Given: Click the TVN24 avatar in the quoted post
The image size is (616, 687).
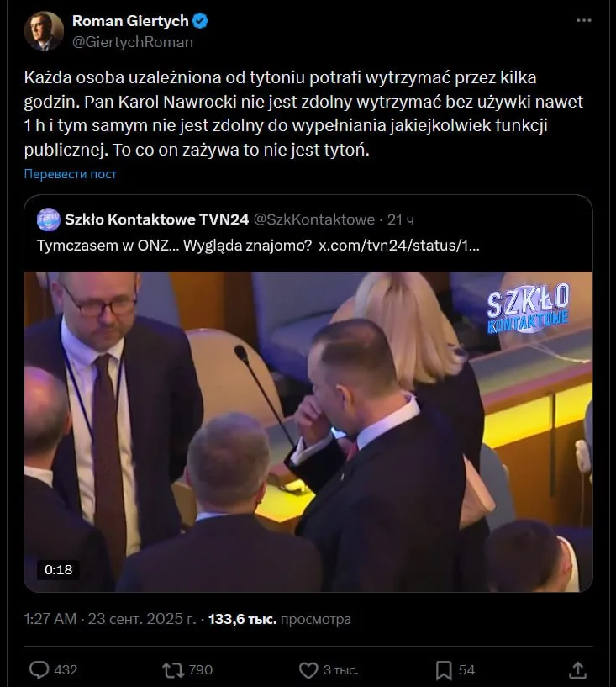Looking at the screenshot, I should coord(46,219).
